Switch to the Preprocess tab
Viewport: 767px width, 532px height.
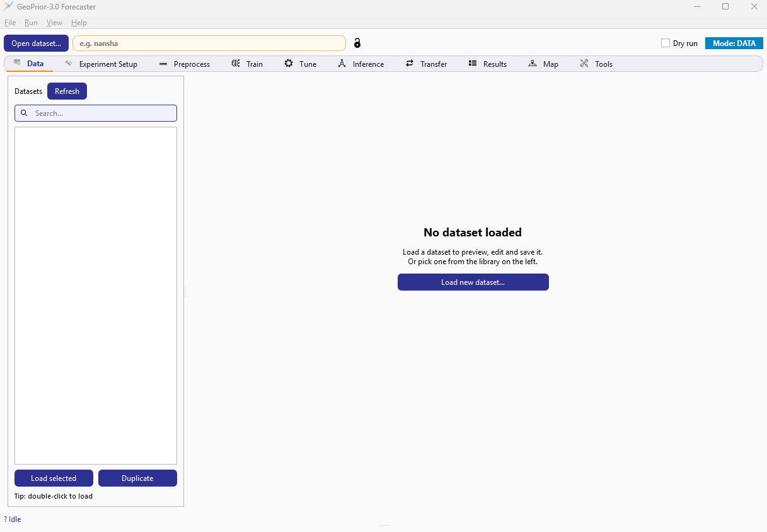point(185,64)
